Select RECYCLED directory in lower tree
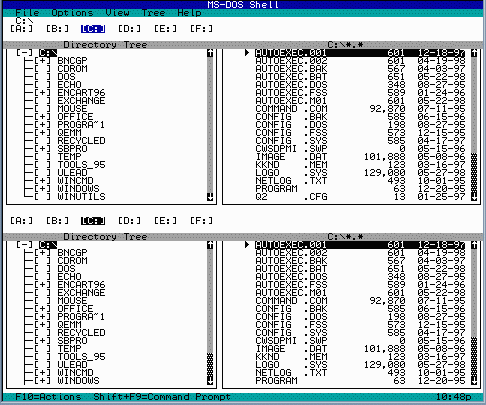The height and width of the screenshot is (405, 486). pos(81,333)
